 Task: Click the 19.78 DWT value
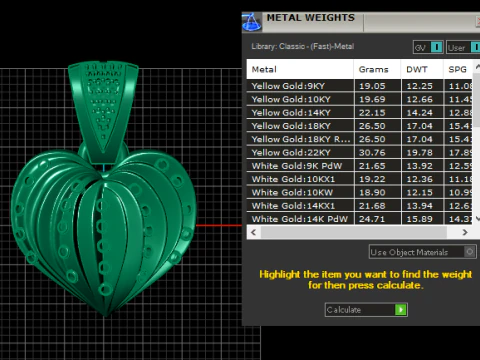coord(419,153)
